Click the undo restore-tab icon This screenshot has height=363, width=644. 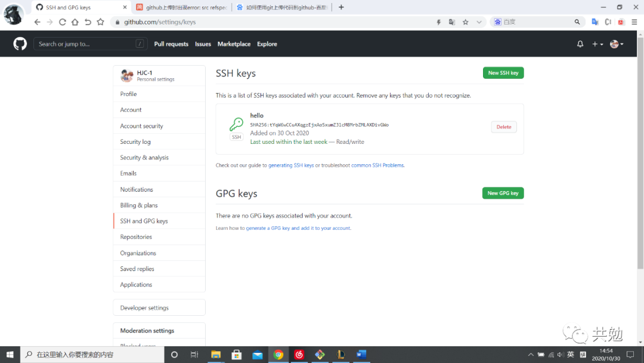pyautogui.click(x=88, y=22)
